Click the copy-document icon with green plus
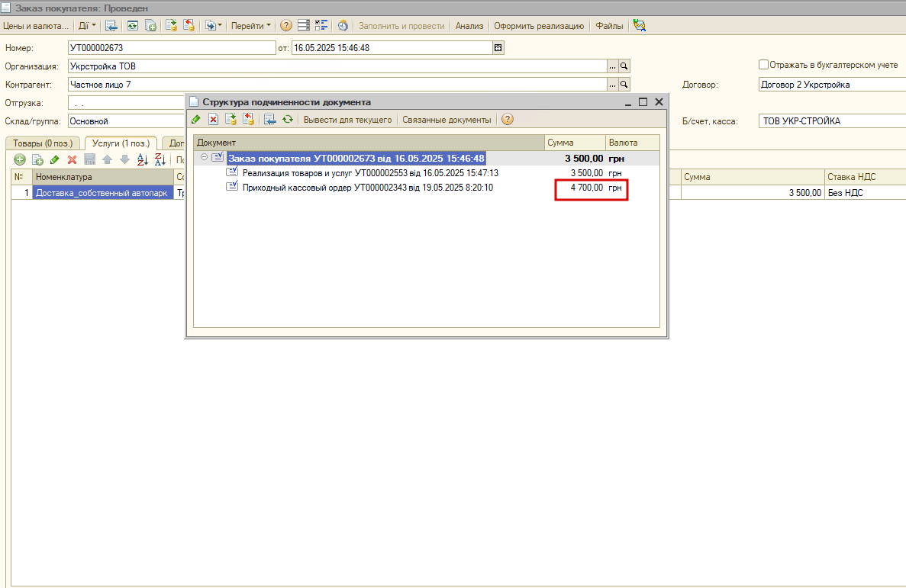The height and width of the screenshot is (588, 906). (150, 26)
